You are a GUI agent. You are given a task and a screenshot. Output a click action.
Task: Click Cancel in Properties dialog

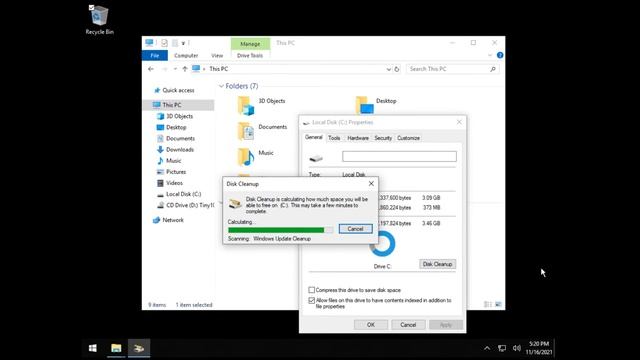click(408, 325)
